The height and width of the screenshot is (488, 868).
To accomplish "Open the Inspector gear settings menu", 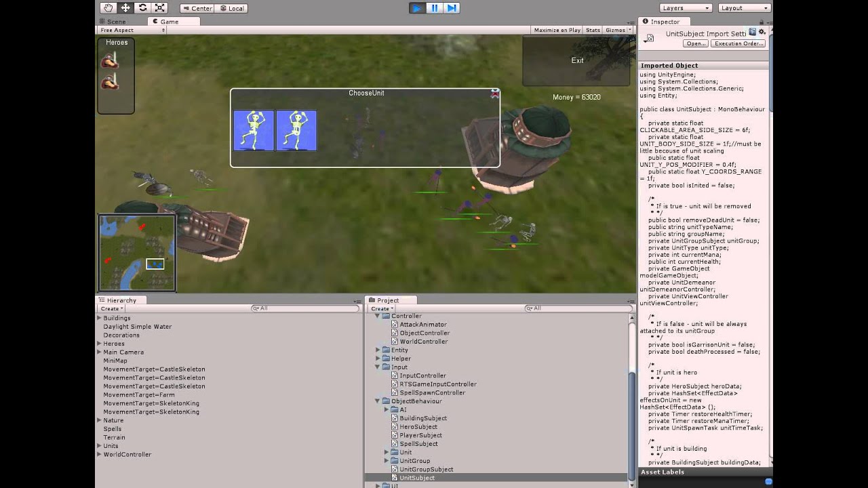I will 762,32.
